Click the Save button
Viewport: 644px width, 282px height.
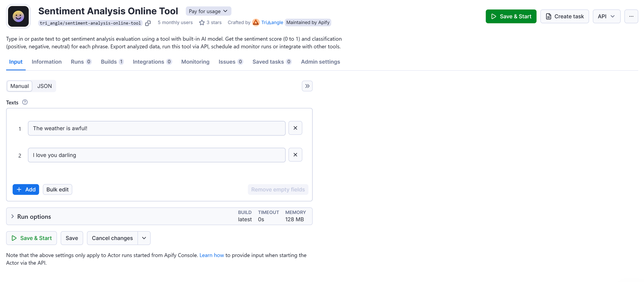[72, 238]
